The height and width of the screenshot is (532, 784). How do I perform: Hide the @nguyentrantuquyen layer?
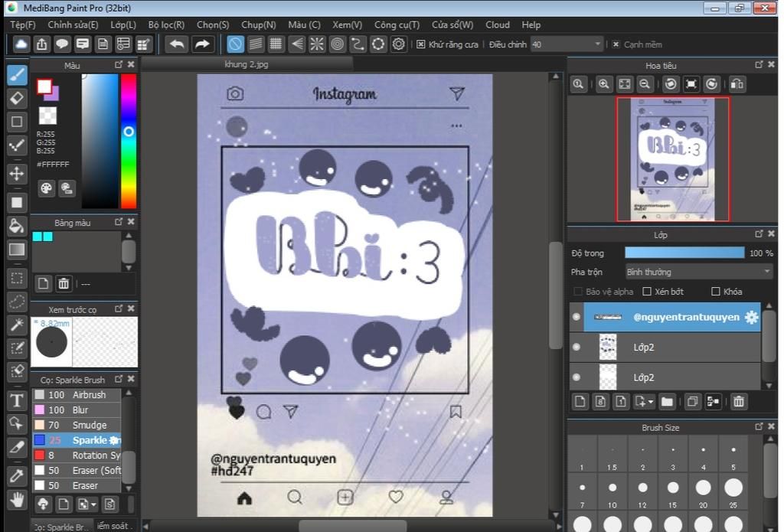click(576, 317)
